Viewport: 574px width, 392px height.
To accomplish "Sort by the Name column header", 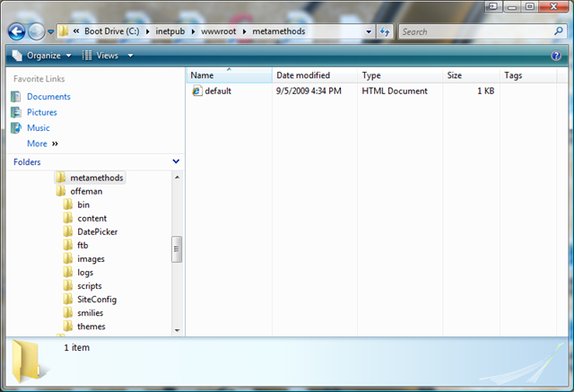I will click(x=230, y=75).
